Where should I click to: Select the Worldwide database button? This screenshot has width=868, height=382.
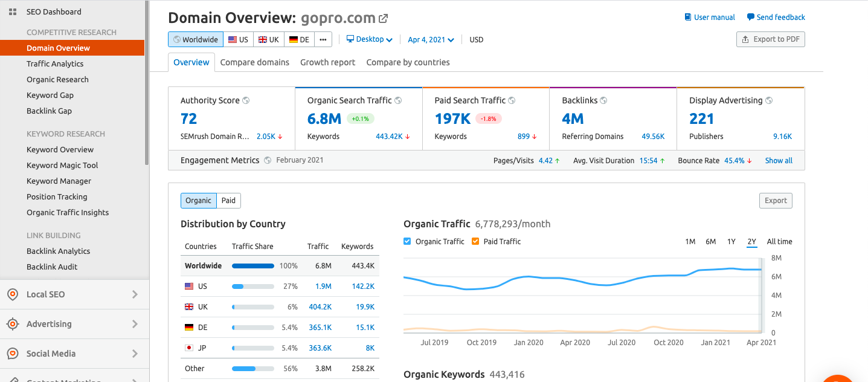196,39
